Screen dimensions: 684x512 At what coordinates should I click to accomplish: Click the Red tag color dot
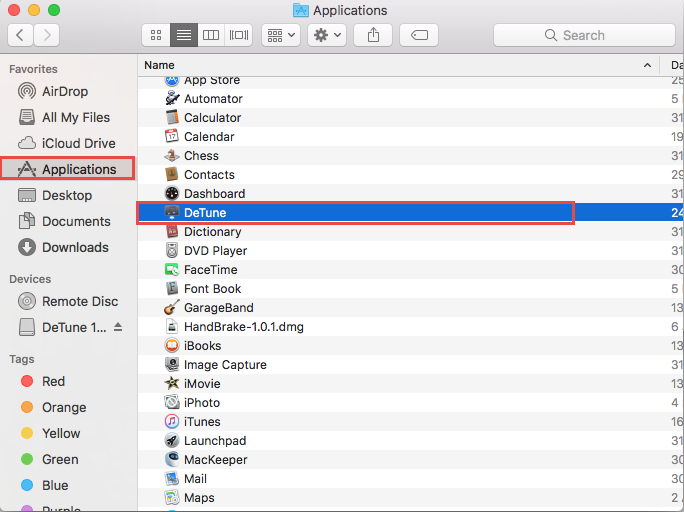click(26, 381)
